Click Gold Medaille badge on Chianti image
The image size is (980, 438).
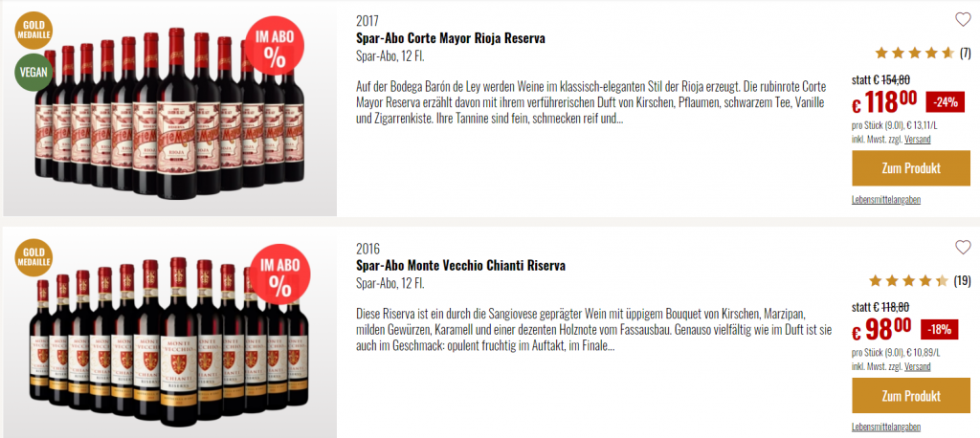coord(33,257)
